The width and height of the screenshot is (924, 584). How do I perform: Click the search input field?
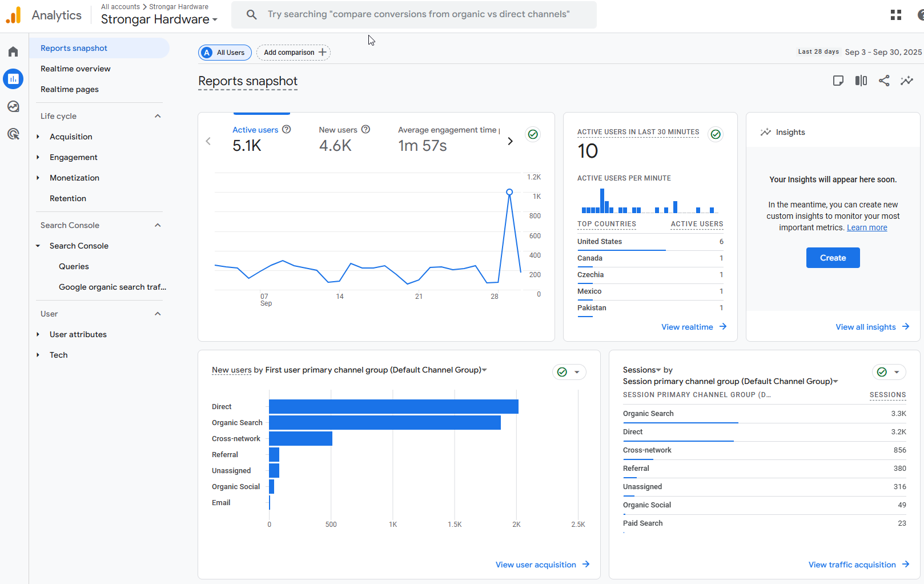pyautogui.click(x=418, y=14)
